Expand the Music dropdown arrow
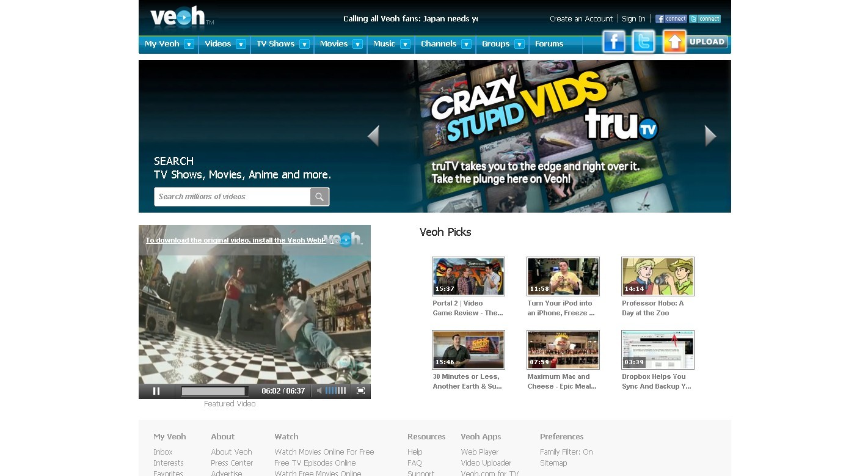 pyautogui.click(x=405, y=44)
